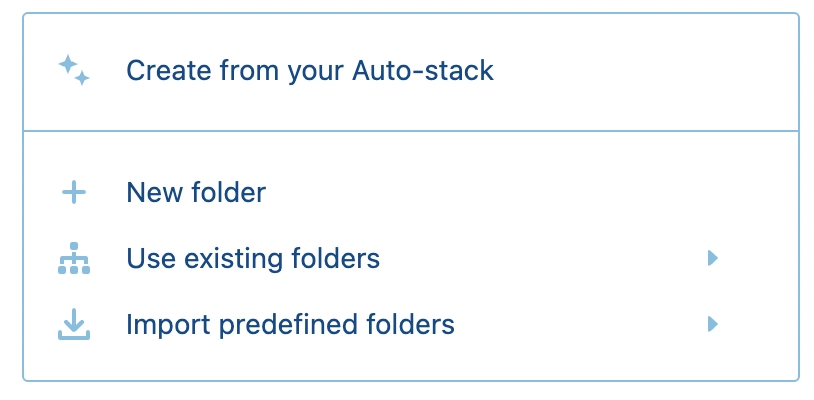Click the plus icon for New folder
This screenshot has width=814, height=400.
tap(74, 193)
